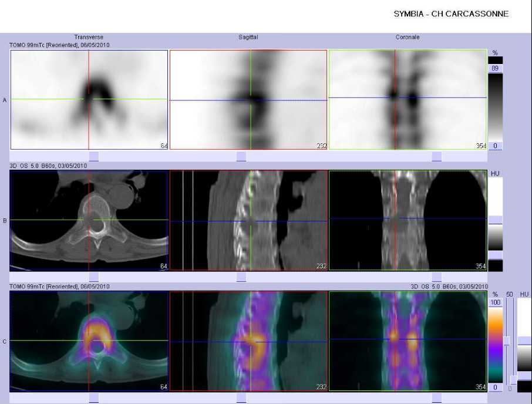Screen dimensions: 532x404
Task: Click the TOMO 99mTc label above row C
Action: tap(59, 287)
